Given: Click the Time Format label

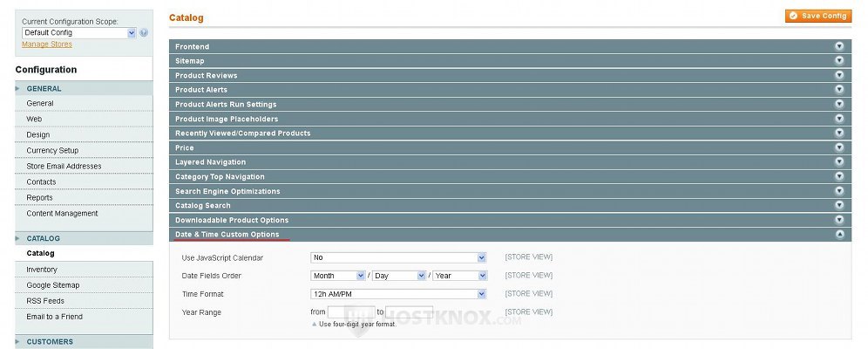Looking at the screenshot, I should [202, 294].
